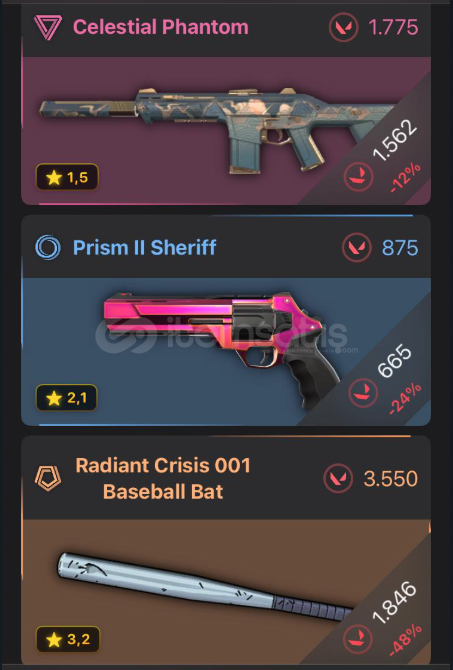Click the pink triangle tier icon beside Celestial Phantom
This screenshot has width=453, height=670.
click(x=48, y=27)
